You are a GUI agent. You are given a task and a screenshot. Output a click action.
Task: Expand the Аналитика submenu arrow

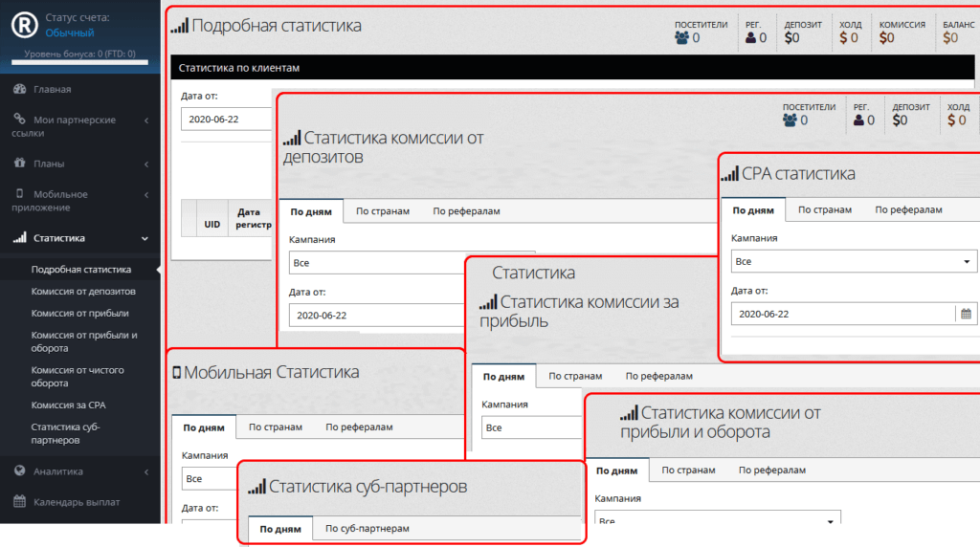pos(146,472)
